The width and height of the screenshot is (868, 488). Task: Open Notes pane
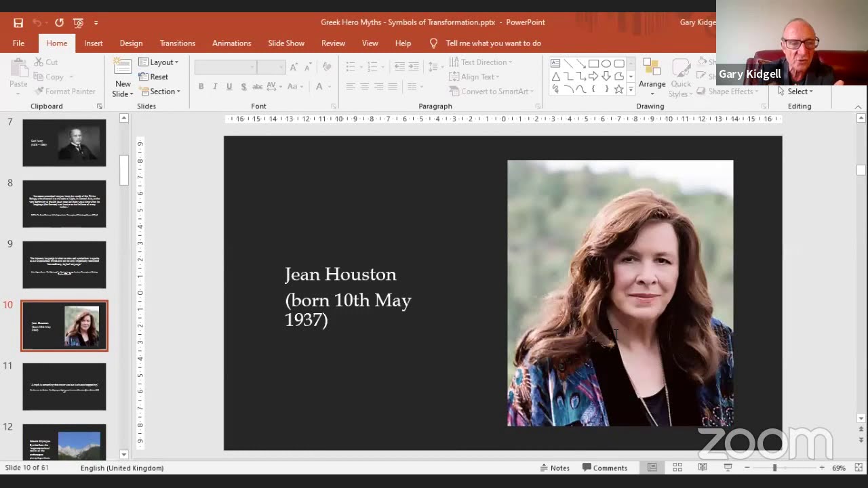coord(555,468)
